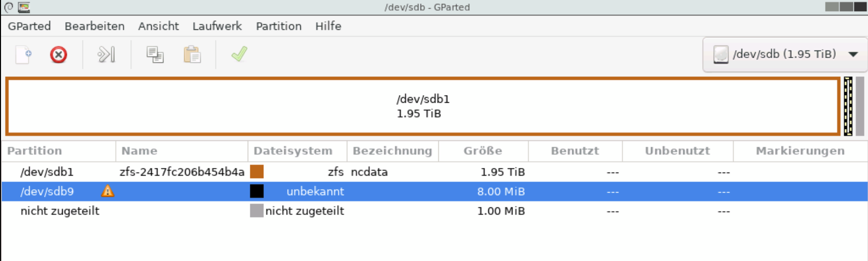Open the Hilfe menu
The width and height of the screenshot is (868, 261).
pyautogui.click(x=328, y=26)
